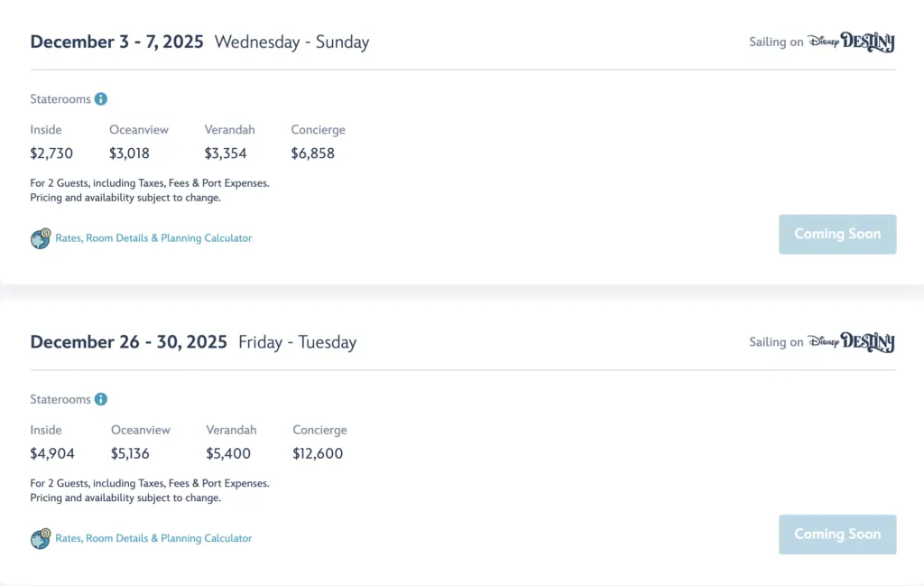Open Rates, Room Details link for December 26-30
The width and height of the screenshot is (924, 586).
tap(153, 538)
